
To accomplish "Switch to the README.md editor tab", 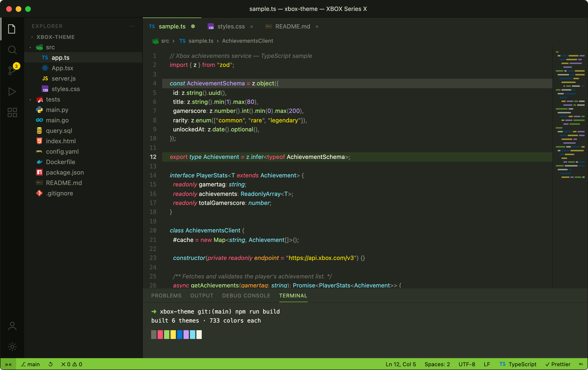I will 292,26.
